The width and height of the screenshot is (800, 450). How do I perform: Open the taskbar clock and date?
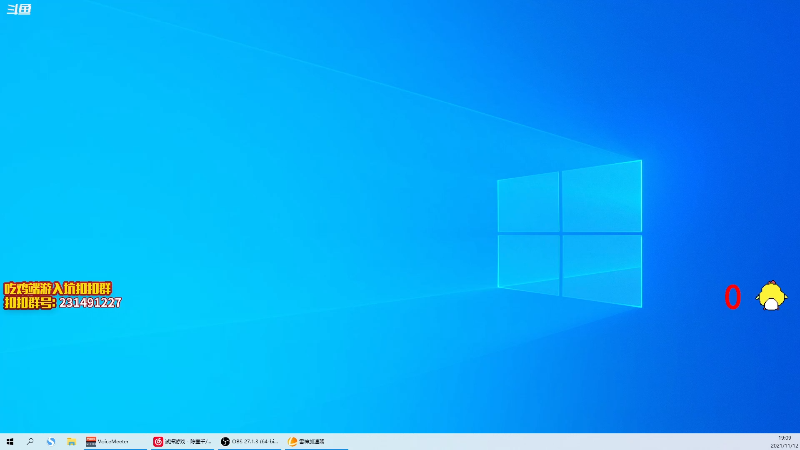[784, 442]
